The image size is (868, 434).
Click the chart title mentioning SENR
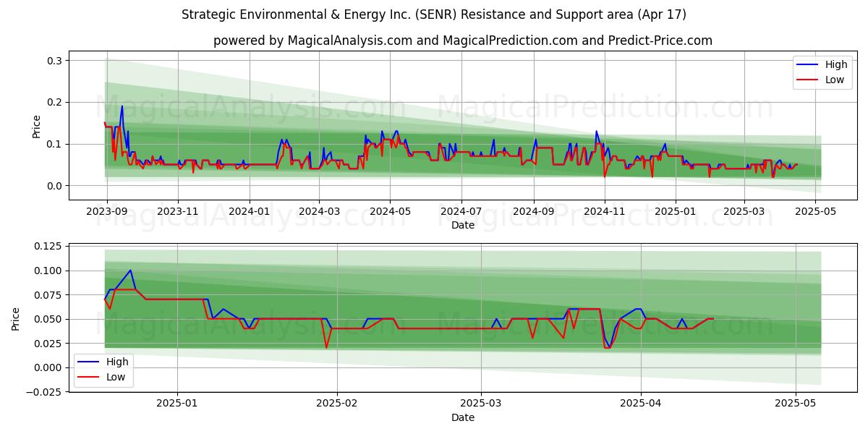(434, 14)
